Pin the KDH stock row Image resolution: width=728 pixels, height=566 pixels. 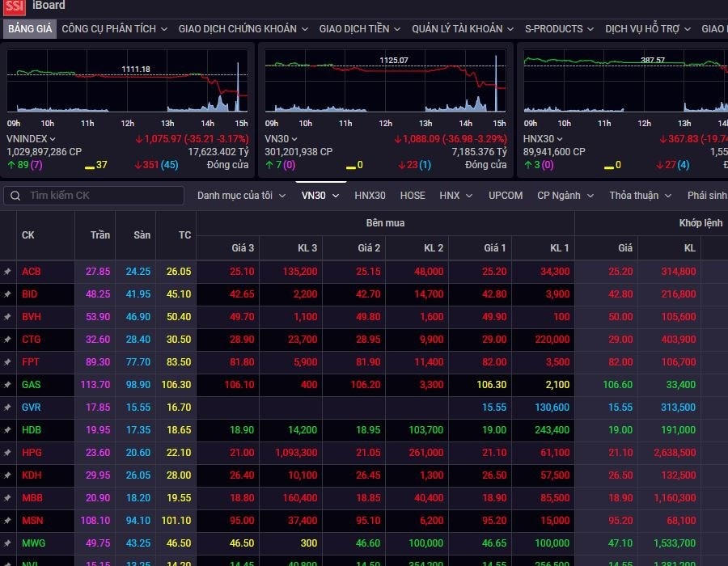coord(8,475)
